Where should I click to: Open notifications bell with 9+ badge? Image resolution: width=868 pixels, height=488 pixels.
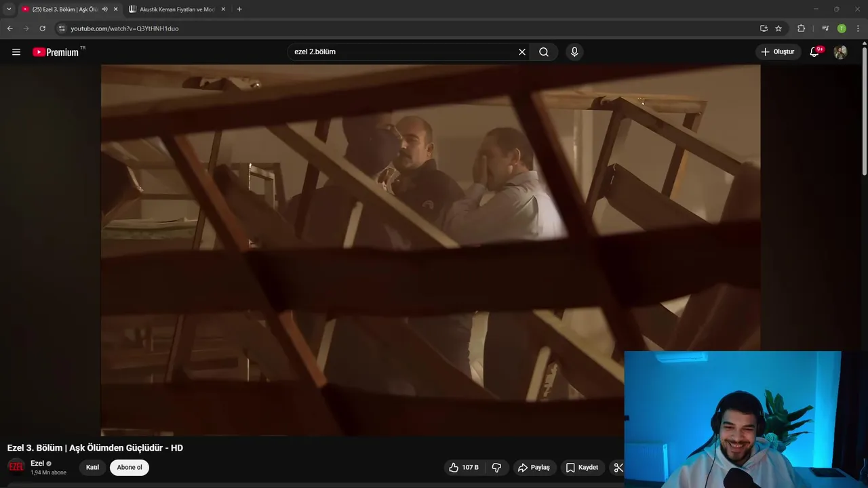tap(816, 52)
